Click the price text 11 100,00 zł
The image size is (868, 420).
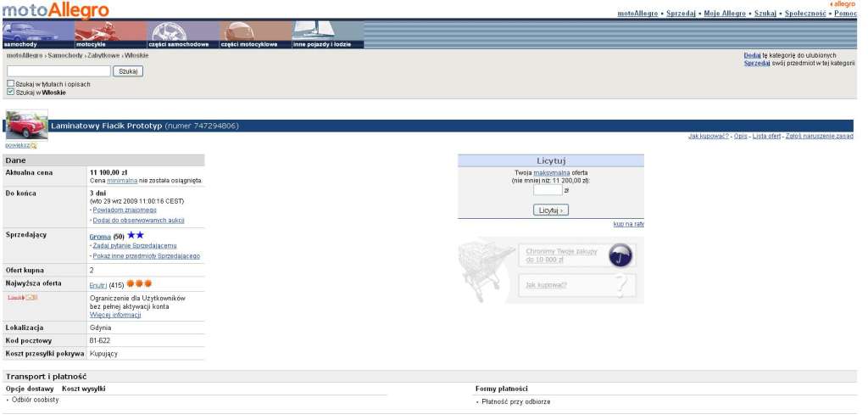pos(108,173)
